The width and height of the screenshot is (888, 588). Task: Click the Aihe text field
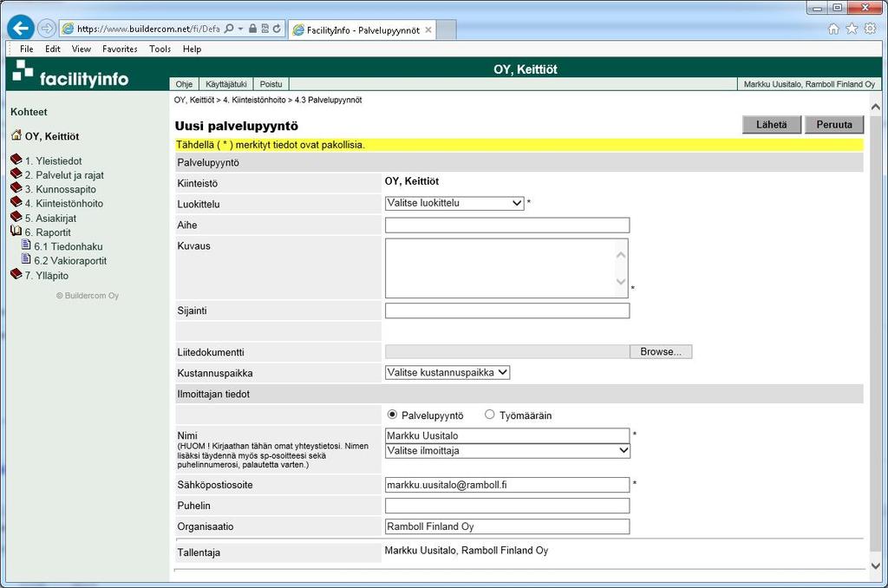coord(507,225)
